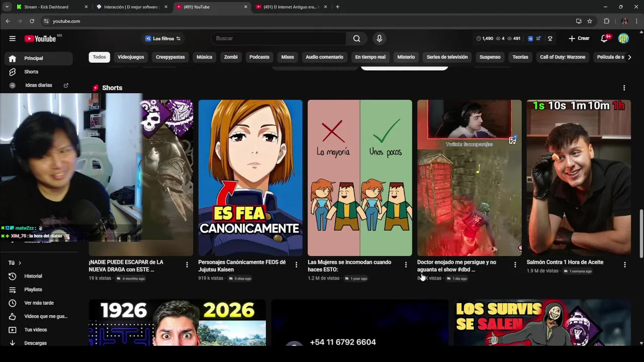Reload the page in the browser
The height and width of the screenshot is (362, 644).
32,21
